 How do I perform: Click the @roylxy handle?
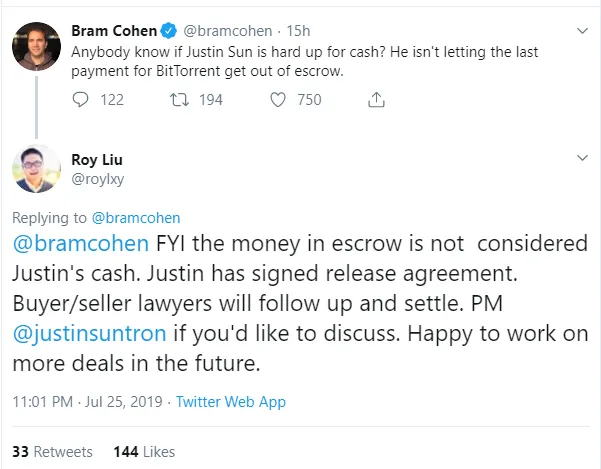(x=98, y=177)
